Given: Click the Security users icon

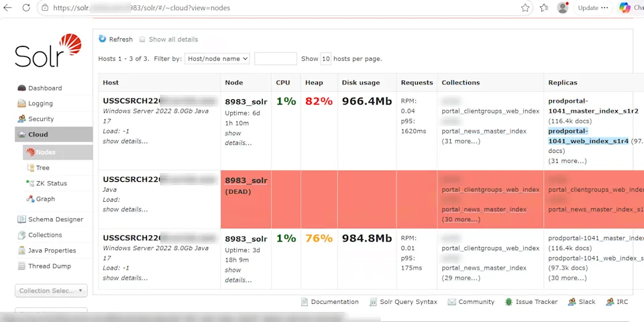Looking at the screenshot, I should (x=21, y=119).
